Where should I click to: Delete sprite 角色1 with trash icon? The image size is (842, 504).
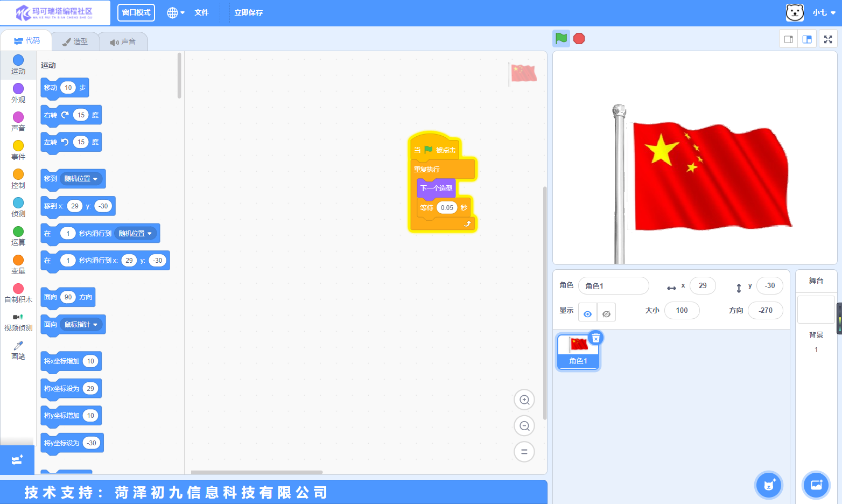click(x=596, y=338)
